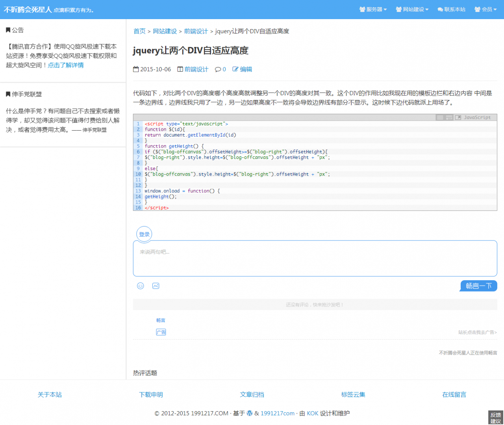Open 前端设计 category link under the title
This screenshot has height=425, width=504.
click(196, 69)
